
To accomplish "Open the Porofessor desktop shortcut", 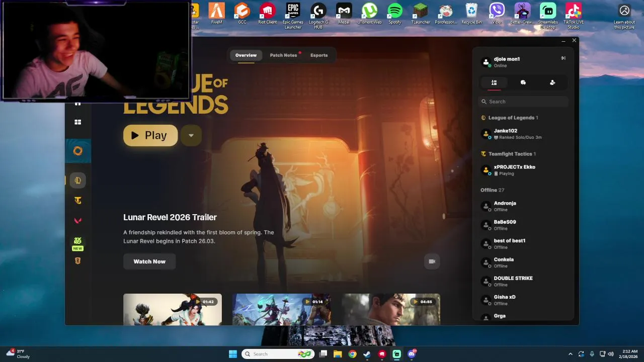I will coord(446,14).
